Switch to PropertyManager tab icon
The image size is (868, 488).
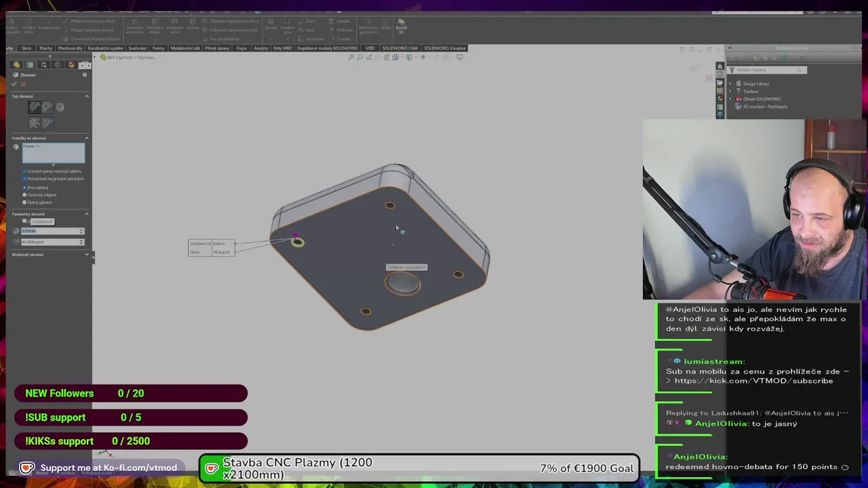tap(30, 65)
